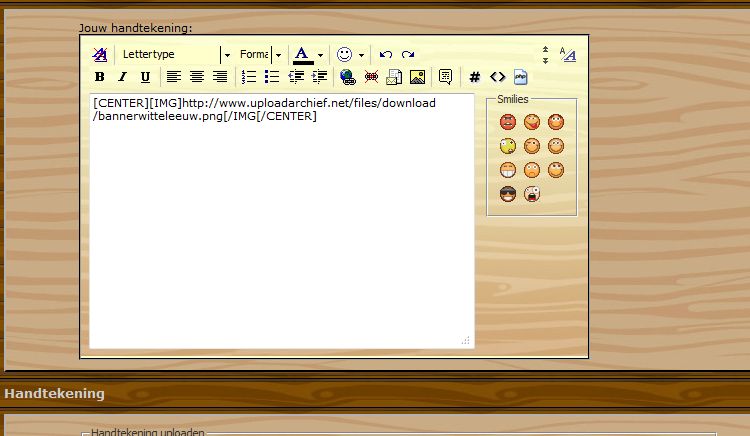Screen dimensions: 750x436
Task: Insert an ordered numbered list
Action: point(249,77)
